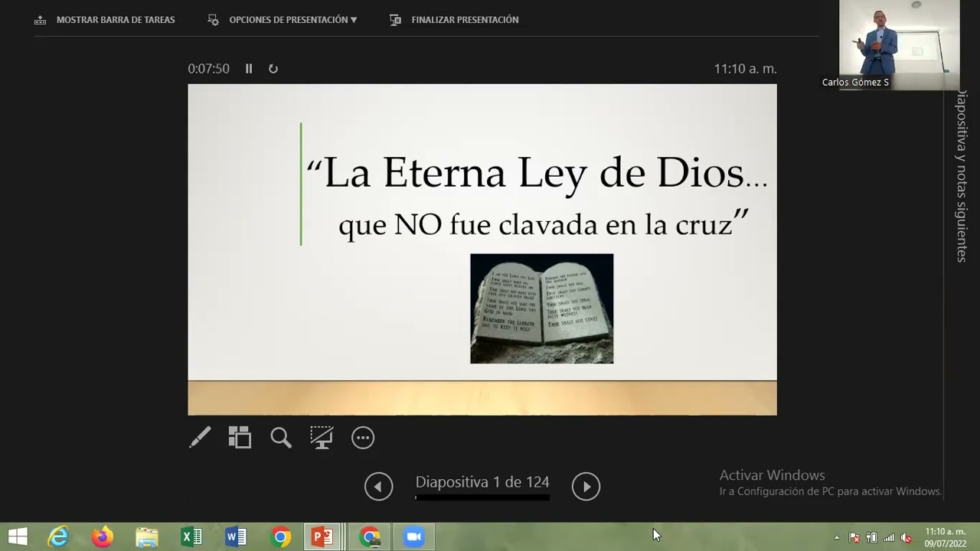Screen dimensions: 980x551
Task: Switch to PowerPoint taskbar button
Action: (x=323, y=537)
